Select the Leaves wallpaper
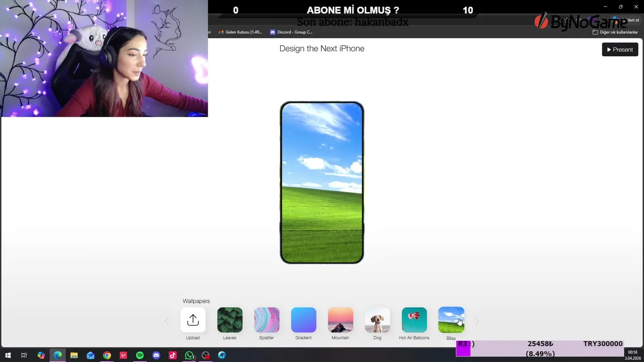The image size is (644, 362). tap(229, 320)
